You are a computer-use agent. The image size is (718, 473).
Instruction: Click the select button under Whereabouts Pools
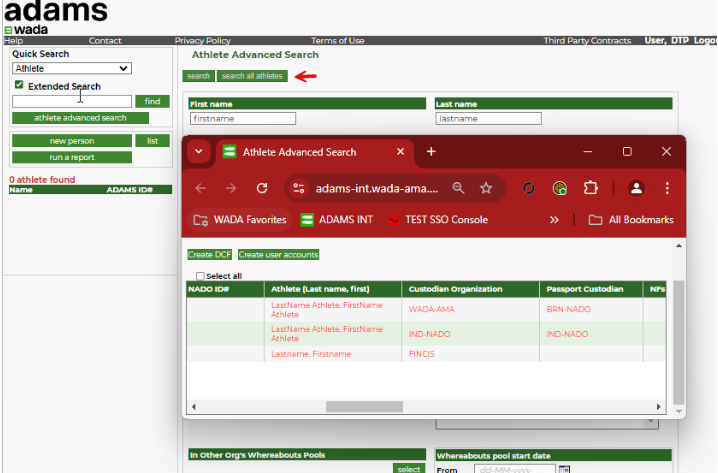409,468
